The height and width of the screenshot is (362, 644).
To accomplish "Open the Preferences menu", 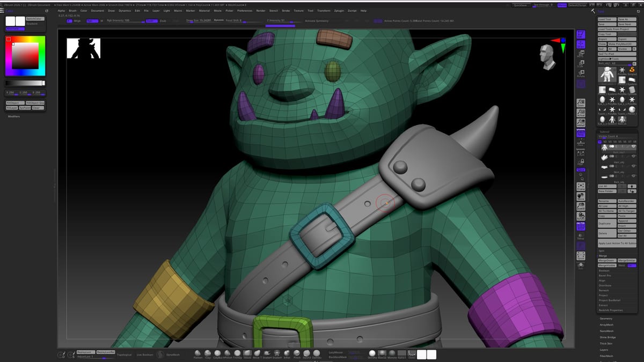I will tap(244, 11).
